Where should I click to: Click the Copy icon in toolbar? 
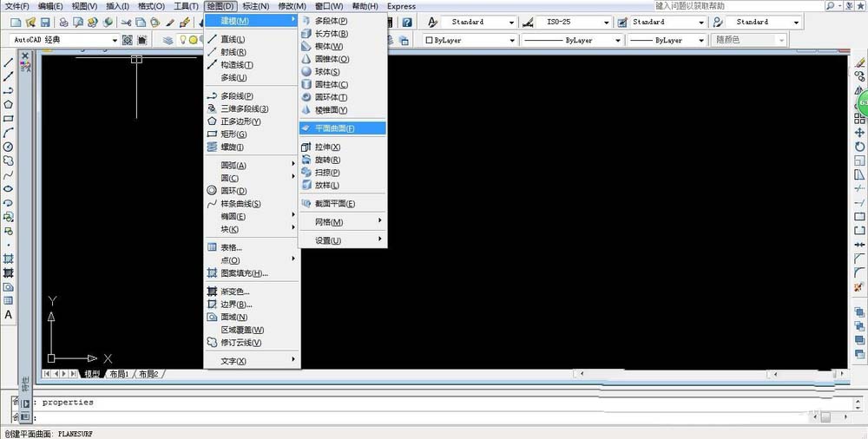(141, 23)
